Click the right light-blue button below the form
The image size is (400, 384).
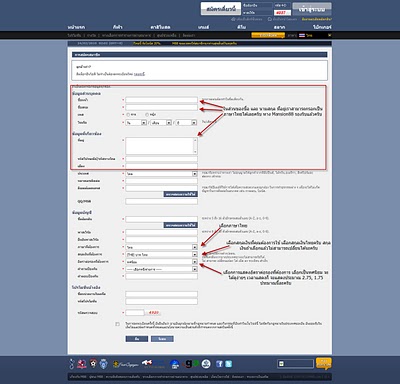pyautogui.click(x=162, y=339)
